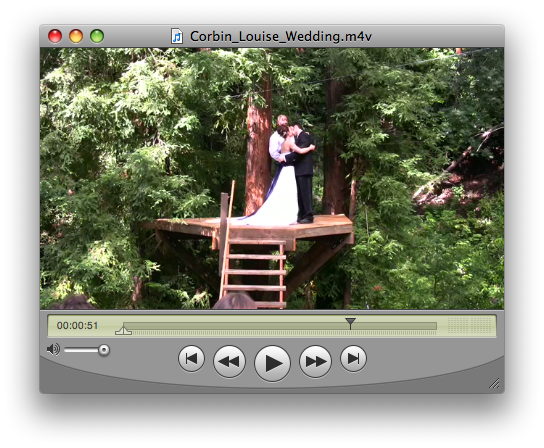Image resolution: width=544 pixels, height=448 pixels.
Task: Minimize the window with the yellow button
Action: point(76,36)
